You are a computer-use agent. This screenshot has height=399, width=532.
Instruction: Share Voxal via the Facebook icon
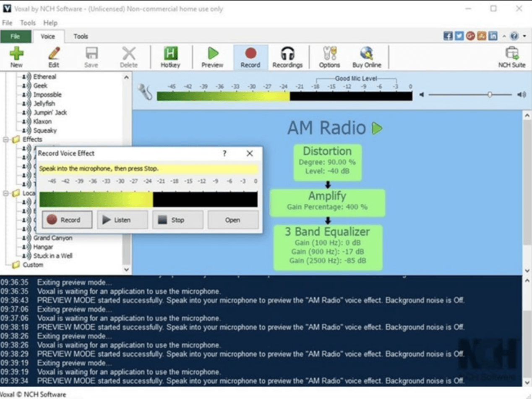pyautogui.click(x=448, y=36)
